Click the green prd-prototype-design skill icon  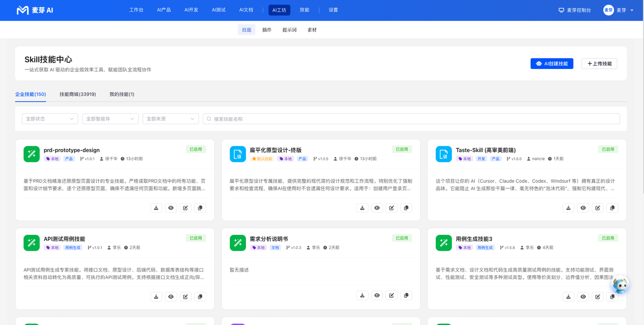[x=32, y=154]
